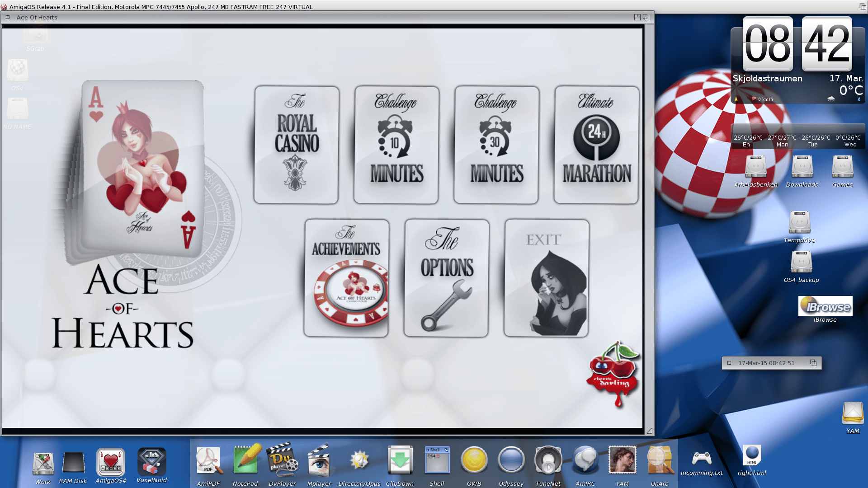The width and height of the screenshot is (868, 488).
Task: Launch the OWB browser from the dock
Action: (x=474, y=461)
